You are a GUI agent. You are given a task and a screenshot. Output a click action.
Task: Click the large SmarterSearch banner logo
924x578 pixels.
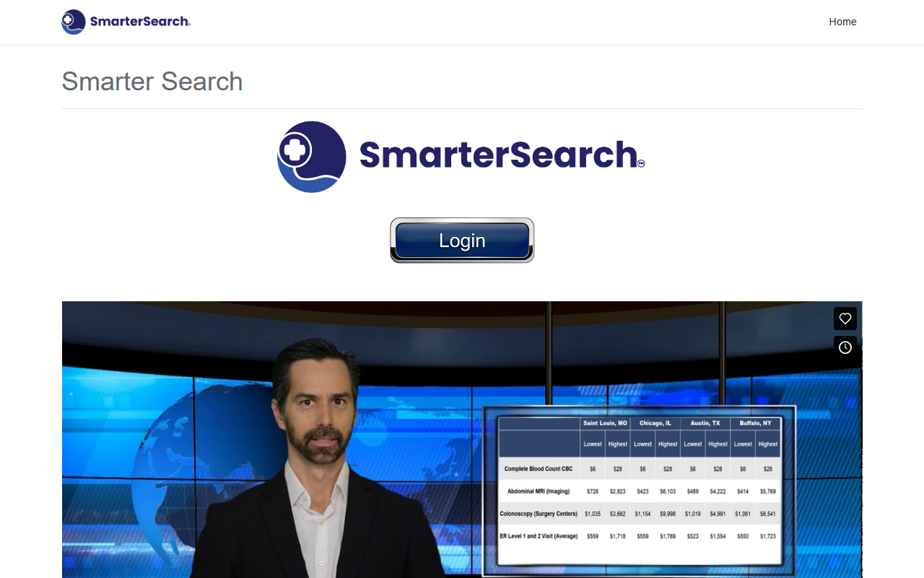click(461, 157)
